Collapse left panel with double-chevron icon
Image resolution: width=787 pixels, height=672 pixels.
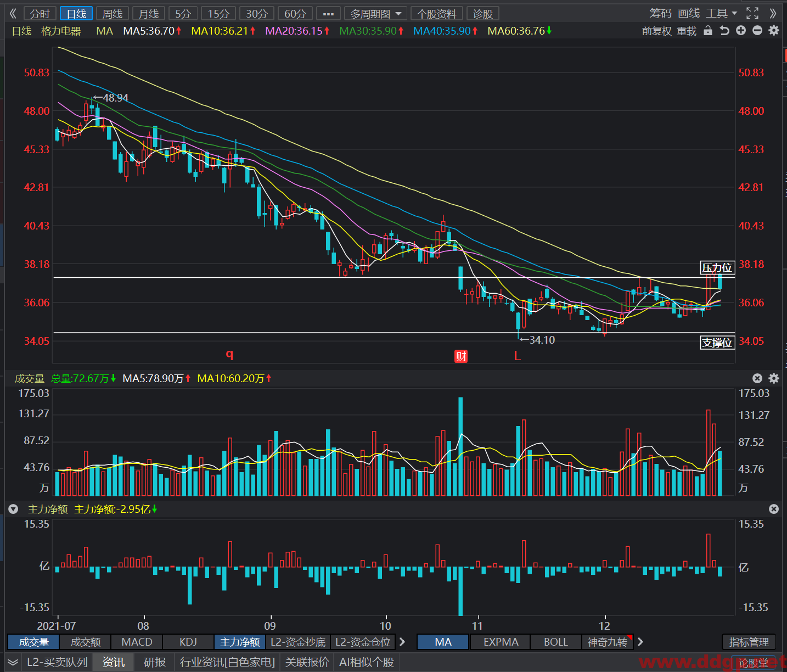pos(13,13)
